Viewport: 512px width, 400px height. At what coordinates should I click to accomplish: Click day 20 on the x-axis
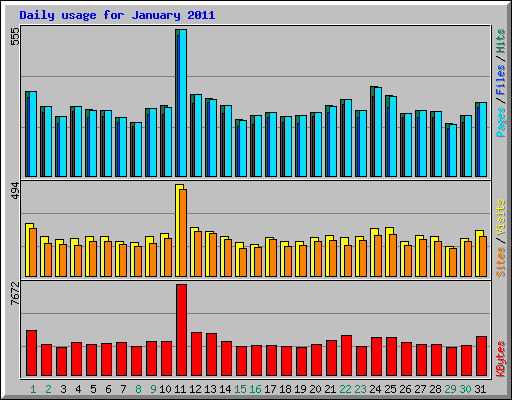coord(315,389)
